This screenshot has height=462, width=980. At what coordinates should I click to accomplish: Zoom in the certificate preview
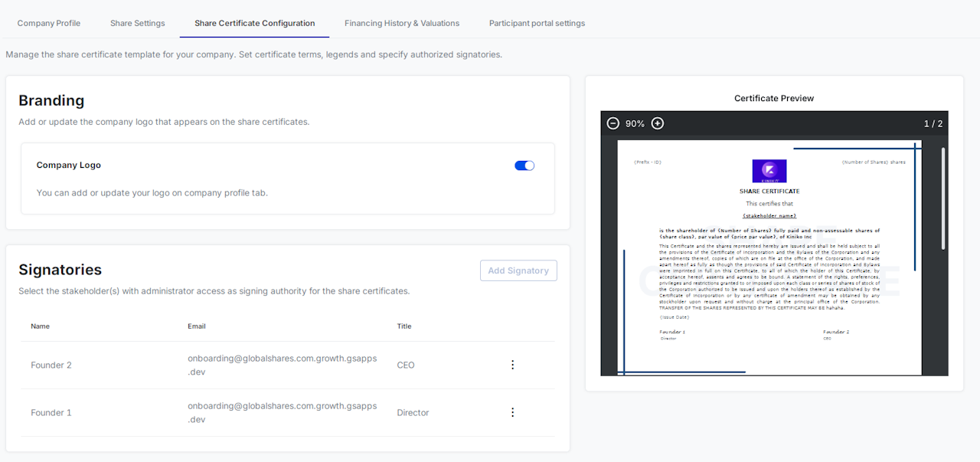658,123
